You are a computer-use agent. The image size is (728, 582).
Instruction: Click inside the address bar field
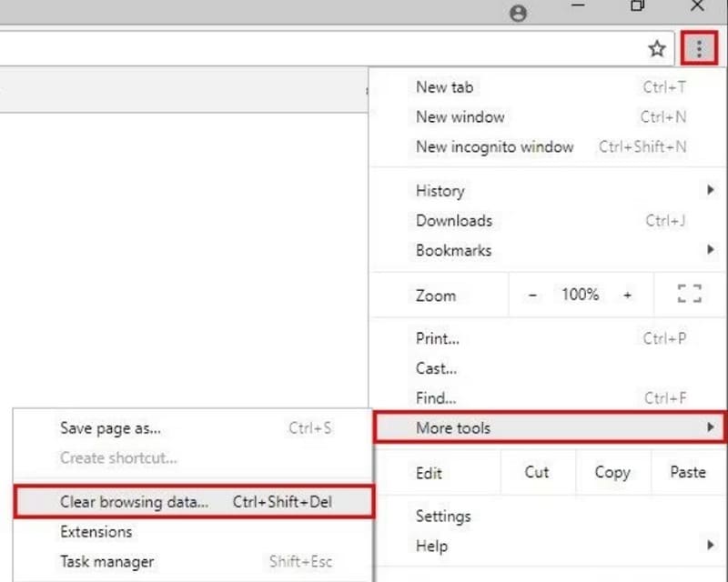click(x=318, y=49)
